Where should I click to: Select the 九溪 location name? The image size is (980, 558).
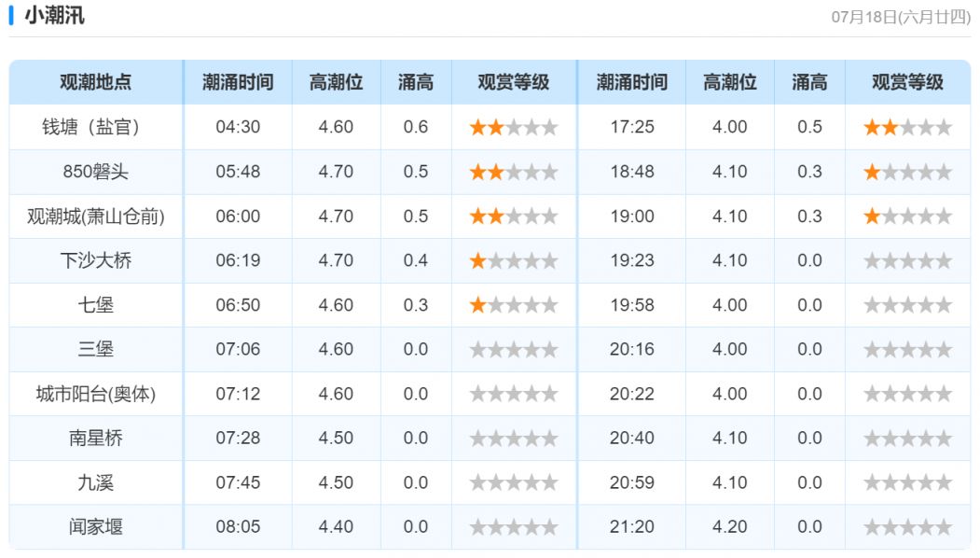pos(96,482)
